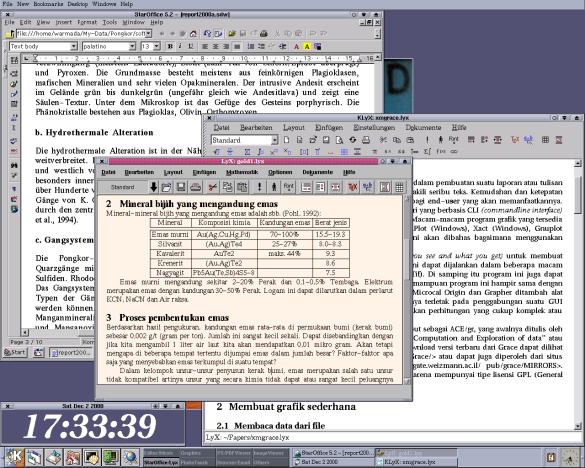Image resolution: width=585 pixels, height=468 pixels.
Task: Click the paragraph background color icon
Action: click(317, 46)
